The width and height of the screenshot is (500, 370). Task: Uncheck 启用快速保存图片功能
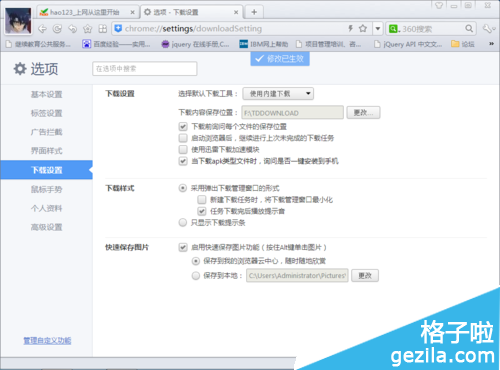pyautogui.click(x=183, y=247)
